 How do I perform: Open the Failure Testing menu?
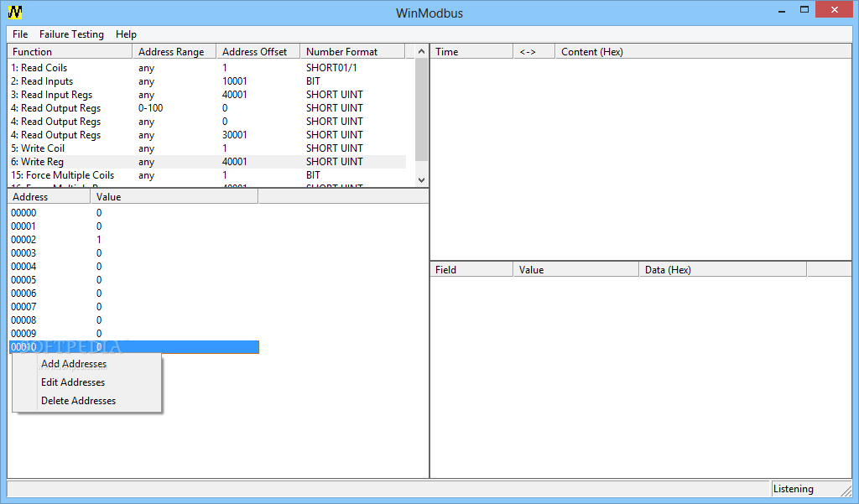click(x=71, y=34)
